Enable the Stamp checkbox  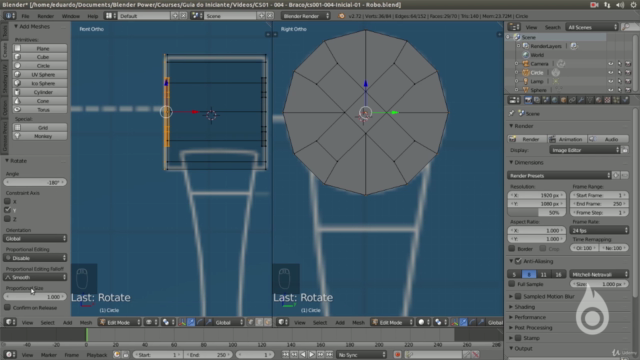click(x=518, y=338)
